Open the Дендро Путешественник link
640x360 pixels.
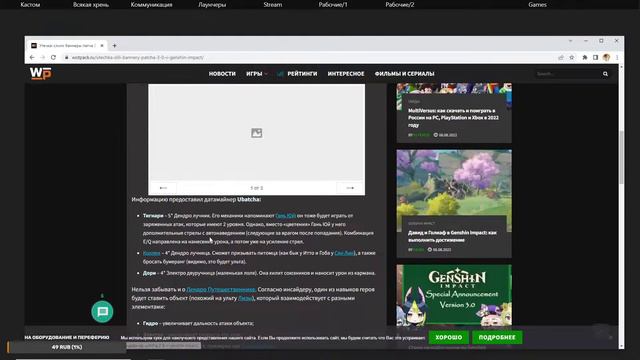point(221,289)
